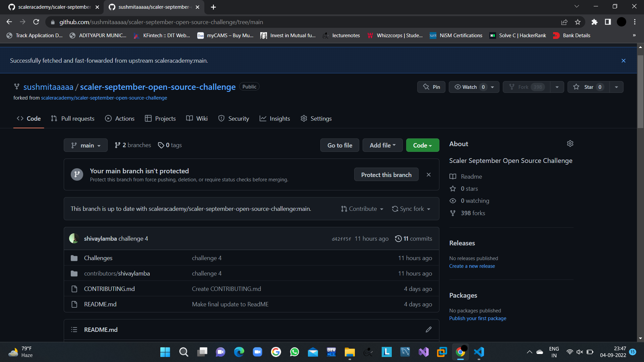This screenshot has height=362, width=644.
Task: Open the Watch notification dropdown arrow
Action: 492,87
